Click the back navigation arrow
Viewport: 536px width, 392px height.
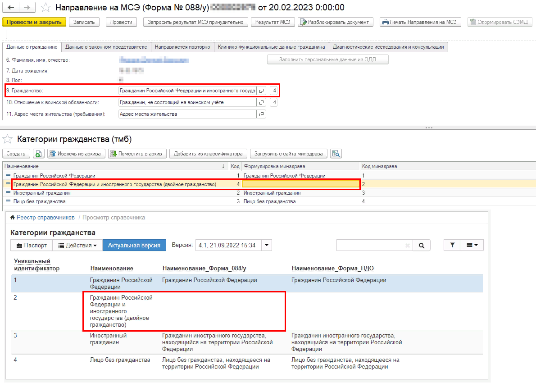pos(11,7)
